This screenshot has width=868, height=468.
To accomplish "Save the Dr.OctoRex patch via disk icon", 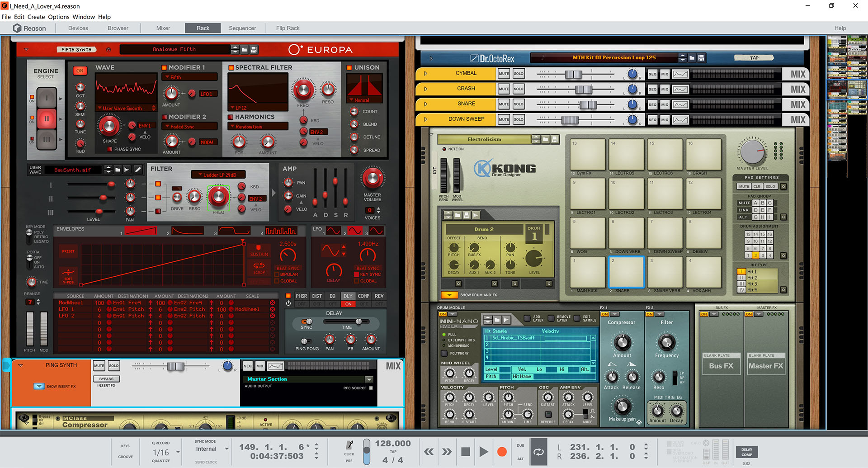I will (701, 58).
